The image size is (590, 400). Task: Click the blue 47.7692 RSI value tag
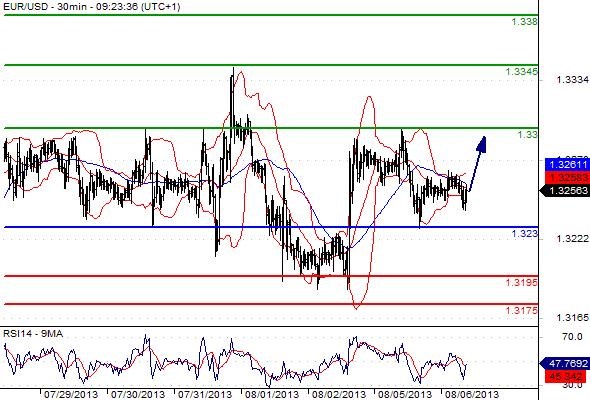pyautogui.click(x=565, y=363)
